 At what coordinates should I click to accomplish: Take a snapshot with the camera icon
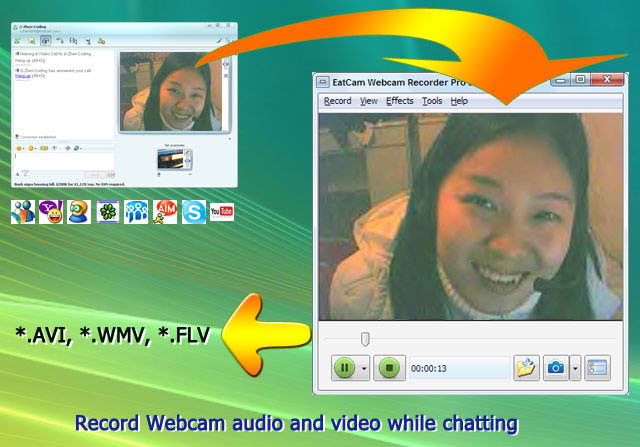click(555, 368)
